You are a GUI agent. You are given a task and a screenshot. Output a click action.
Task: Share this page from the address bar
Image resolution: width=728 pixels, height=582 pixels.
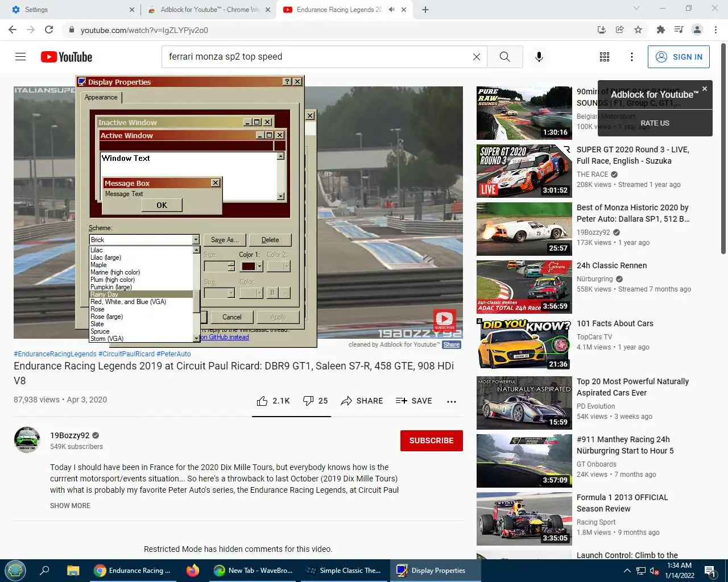pyautogui.click(x=620, y=30)
